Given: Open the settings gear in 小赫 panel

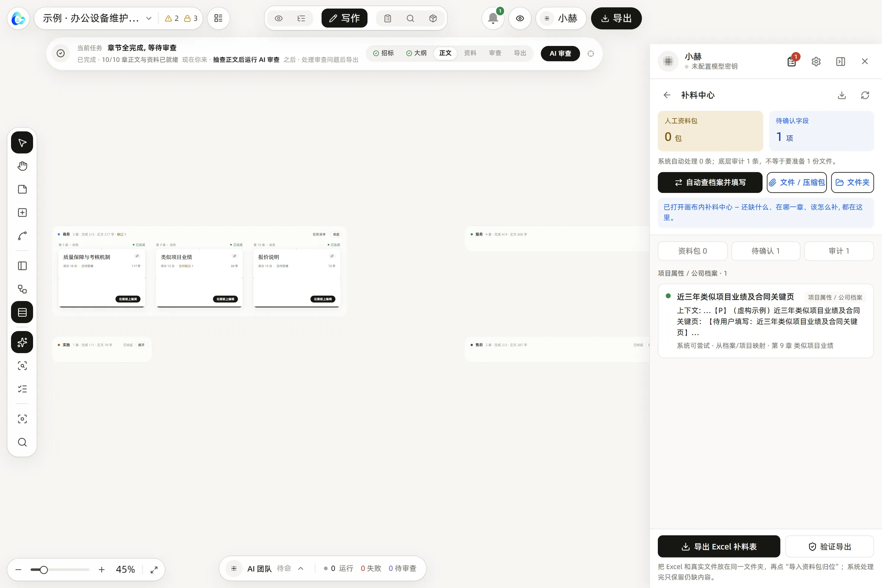Looking at the screenshot, I should click(x=816, y=61).
